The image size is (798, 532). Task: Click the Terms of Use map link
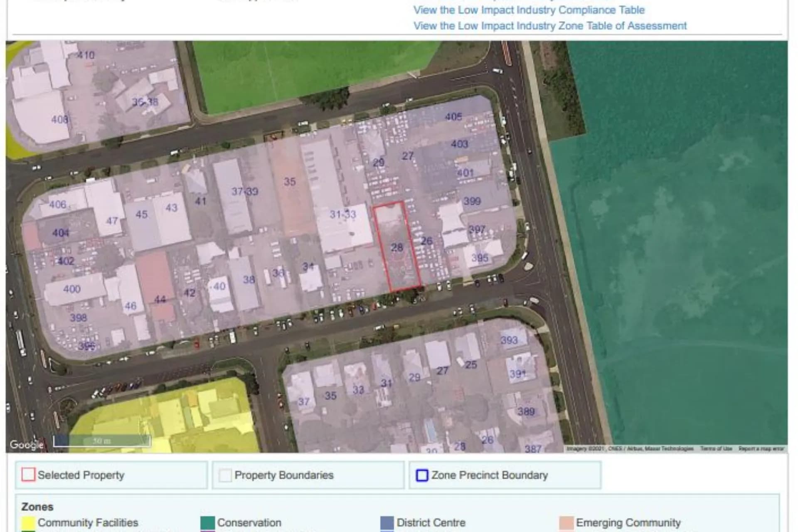(716, 448)
